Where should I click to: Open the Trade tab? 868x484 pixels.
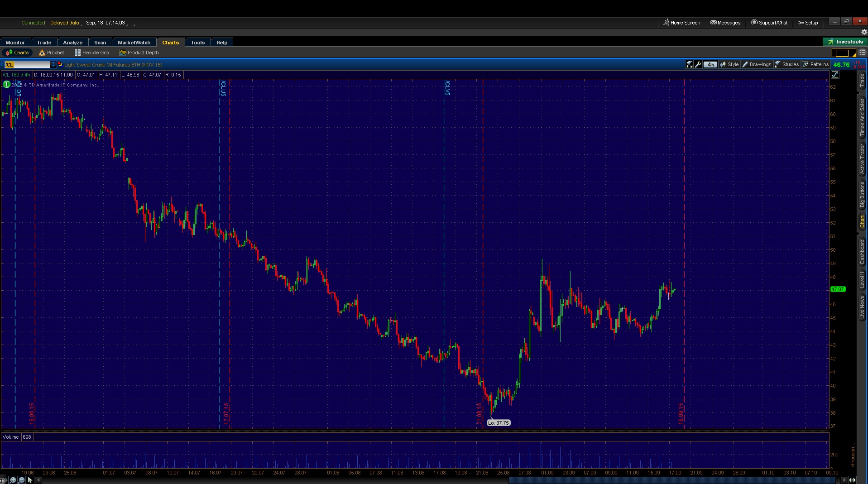point(44,43)
